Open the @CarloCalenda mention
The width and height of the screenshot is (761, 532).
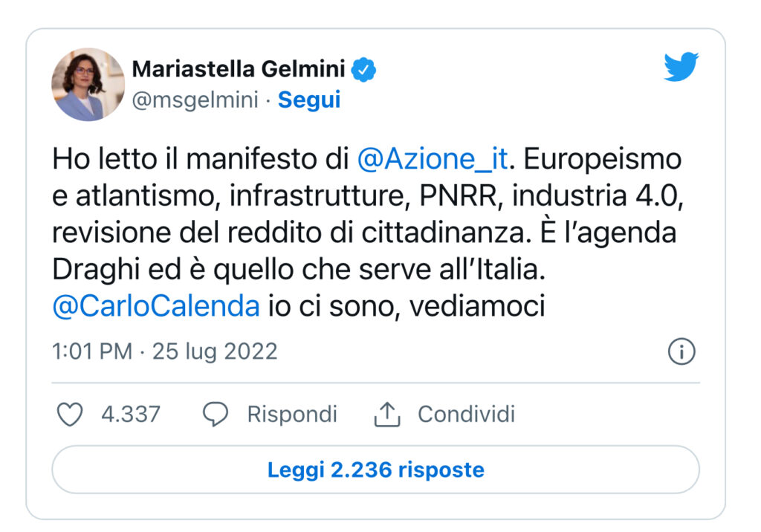click(x=156, y=307)
